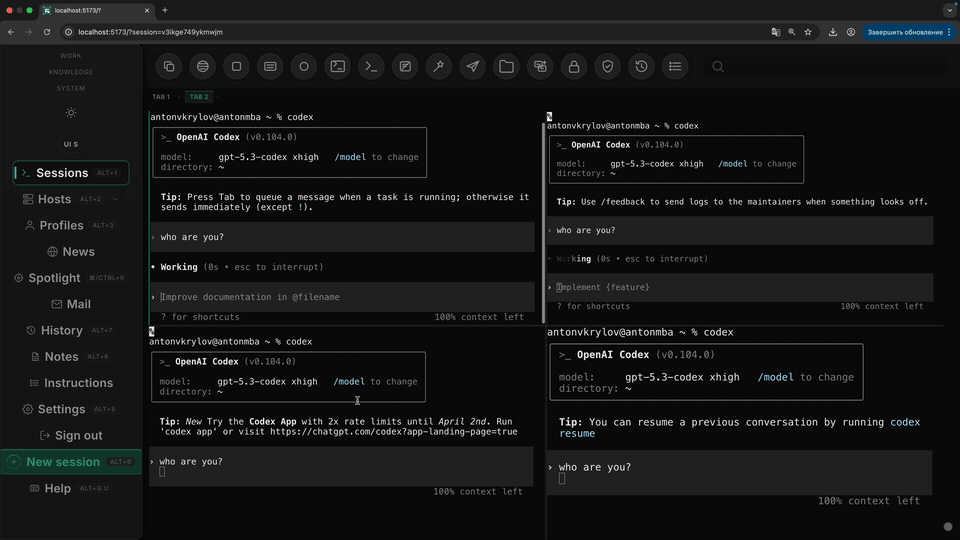Click the localhost:5173 browser tab

pos(97,10)
